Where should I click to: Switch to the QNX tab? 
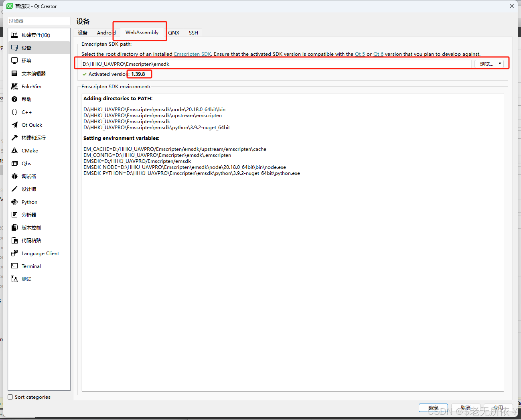174,33
